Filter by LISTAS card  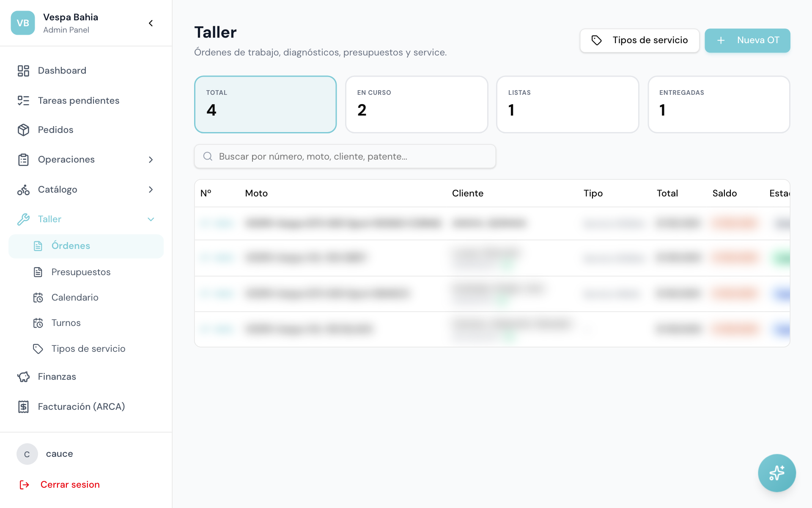point(568,105)
